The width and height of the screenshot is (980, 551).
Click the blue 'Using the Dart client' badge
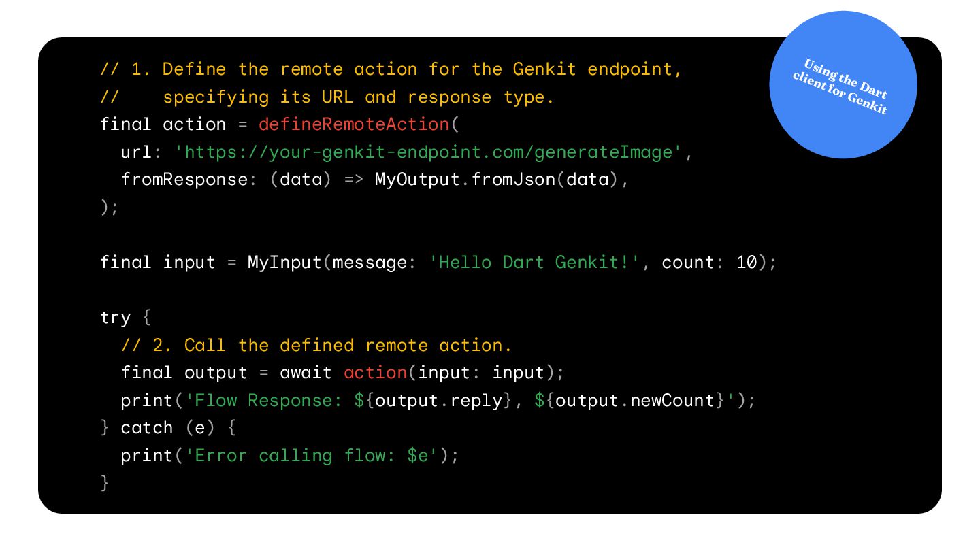click(843, 84)
